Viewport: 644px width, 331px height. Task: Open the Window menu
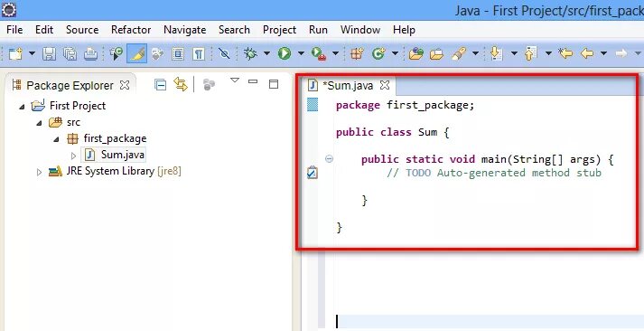[x=360, y=30]
